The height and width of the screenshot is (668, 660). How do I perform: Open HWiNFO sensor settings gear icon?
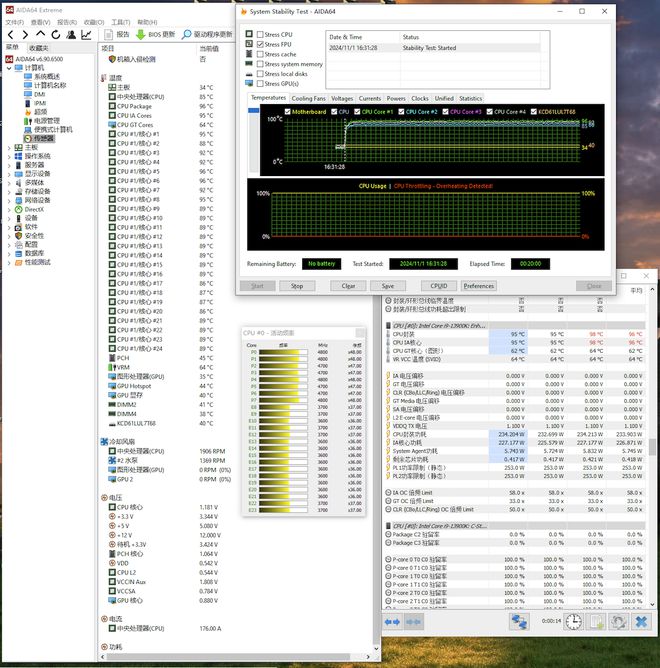(x=619, y=622)
